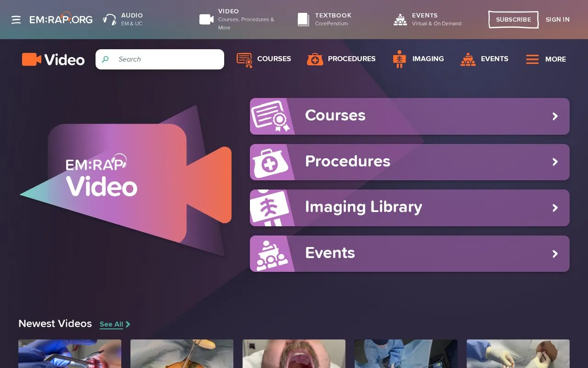The image size is (588, 368).
Task: Open TEXTBOOK CorePendium section
Action: (325, 19)
